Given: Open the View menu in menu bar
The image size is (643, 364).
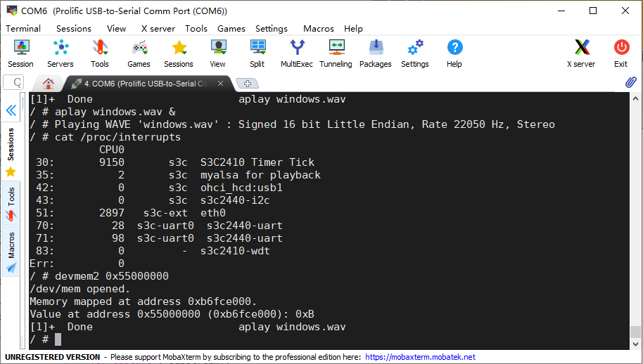Looking at the screenshot, I should tap(117, 29).
